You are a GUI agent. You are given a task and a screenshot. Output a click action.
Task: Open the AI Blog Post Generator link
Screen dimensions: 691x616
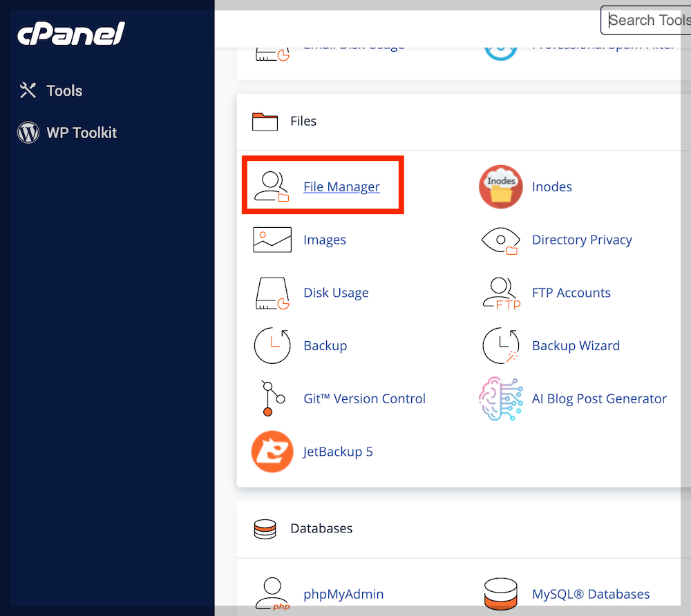(599, 398)
